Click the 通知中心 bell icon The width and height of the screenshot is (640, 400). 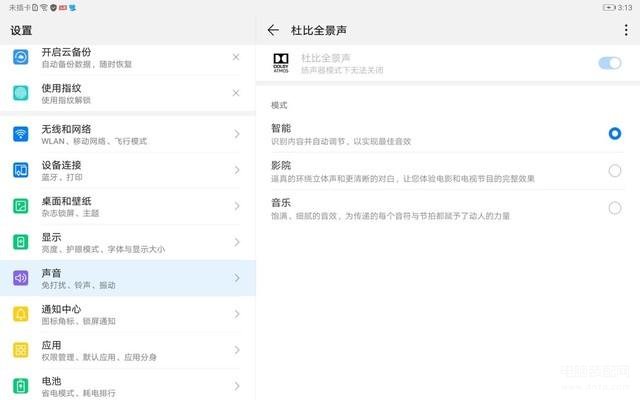pos(21,314)
